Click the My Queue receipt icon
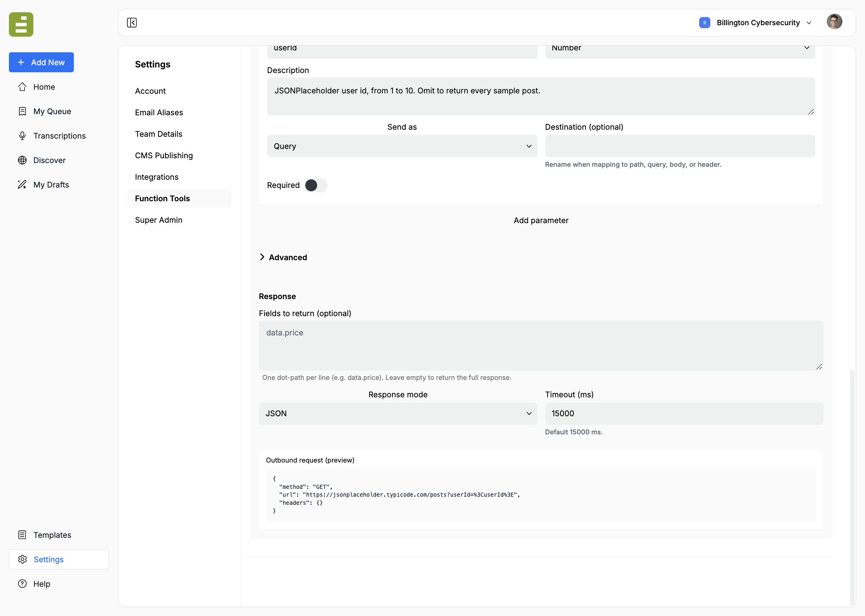 [x=22, y=111]
